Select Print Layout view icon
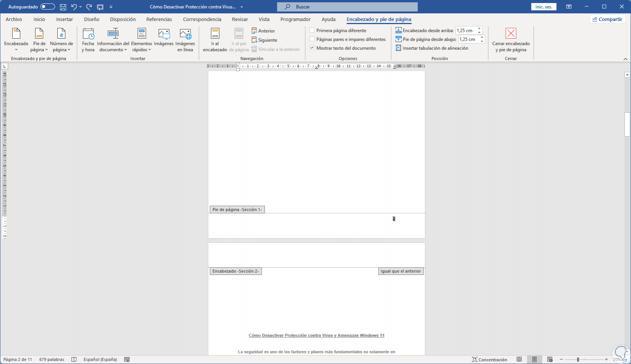Image resolution: width=631 pixels, height=364 pixels. (534, 359)
